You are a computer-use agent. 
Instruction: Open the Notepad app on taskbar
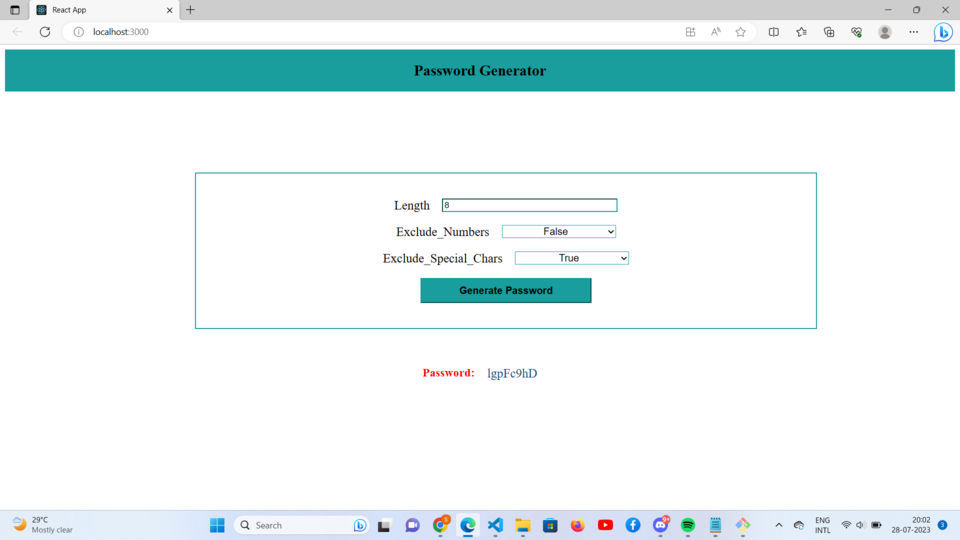pos(715,525)
